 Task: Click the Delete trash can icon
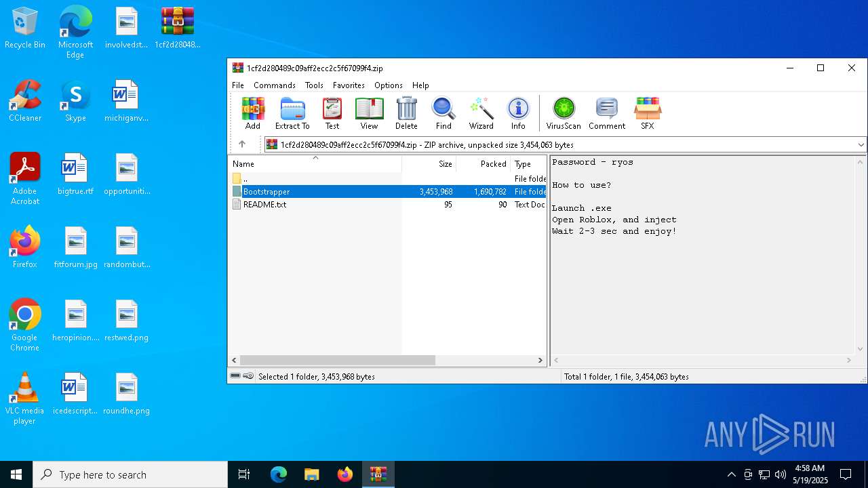[406, 113]
